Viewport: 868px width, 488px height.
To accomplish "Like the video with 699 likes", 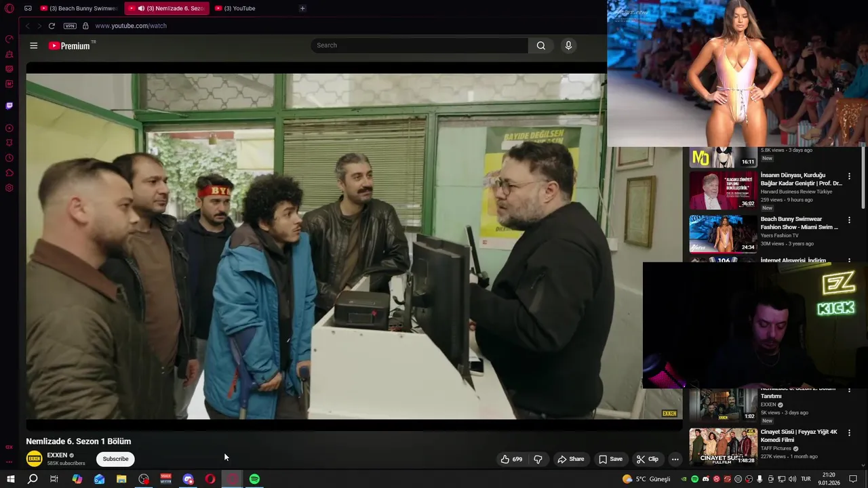I will pyautogui.click(x=511, y=459).
